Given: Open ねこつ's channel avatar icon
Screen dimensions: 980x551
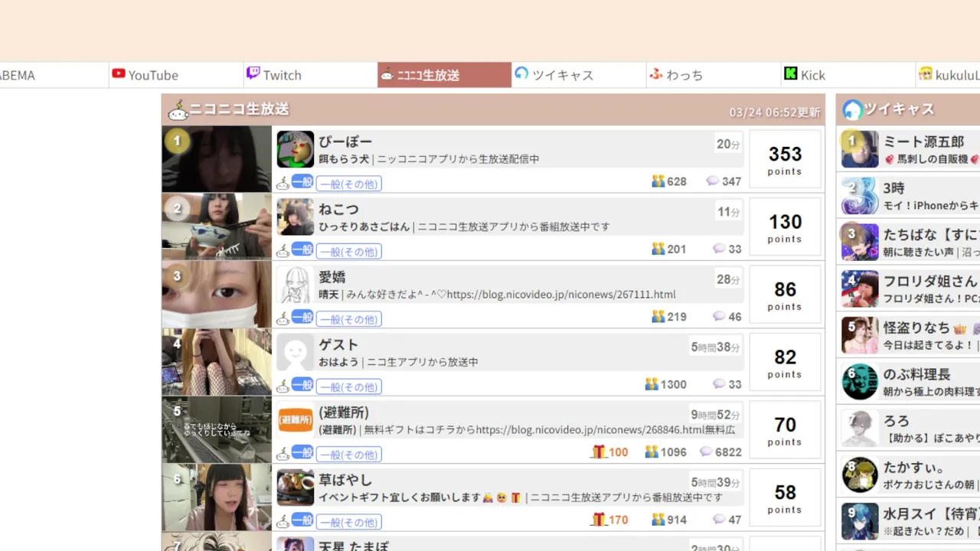Looking at the screenshot, I should pyautogui.click(x=296, y=217).
